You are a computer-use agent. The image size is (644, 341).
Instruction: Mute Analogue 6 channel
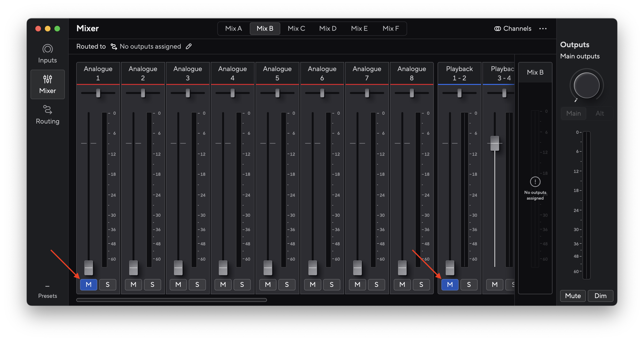tap(312, 284)
